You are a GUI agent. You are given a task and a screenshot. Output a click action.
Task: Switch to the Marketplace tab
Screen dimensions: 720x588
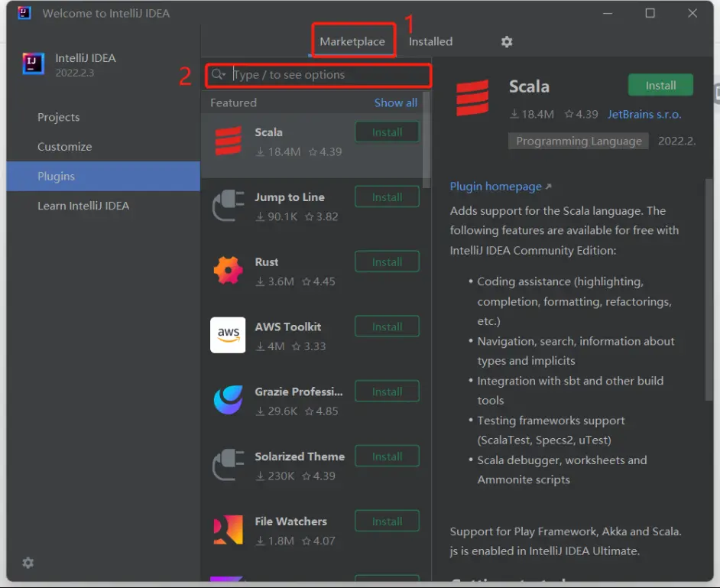pyautogui.click(x=352, y=41)
